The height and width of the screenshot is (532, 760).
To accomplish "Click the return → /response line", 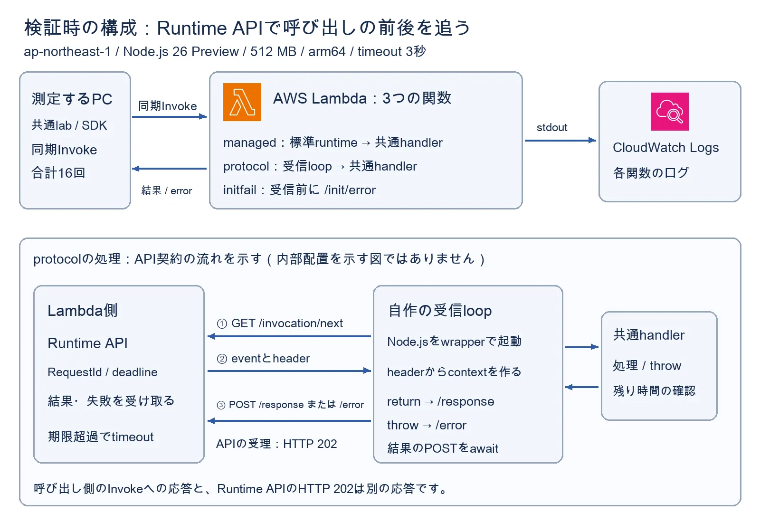I will [x=441, y=401].
